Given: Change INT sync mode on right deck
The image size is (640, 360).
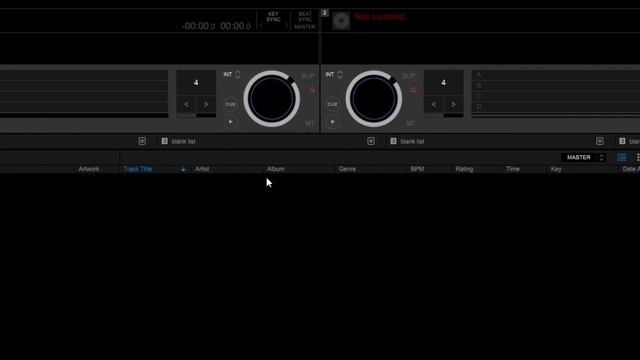Looking at the screenshot, I should click(x=334, y=74).
